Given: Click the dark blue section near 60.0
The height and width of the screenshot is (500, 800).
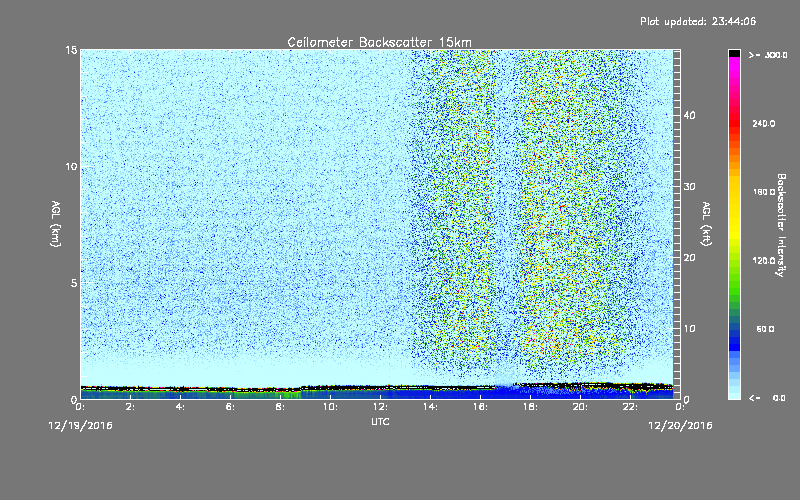Looking at the screenshot, I should 734,332.
